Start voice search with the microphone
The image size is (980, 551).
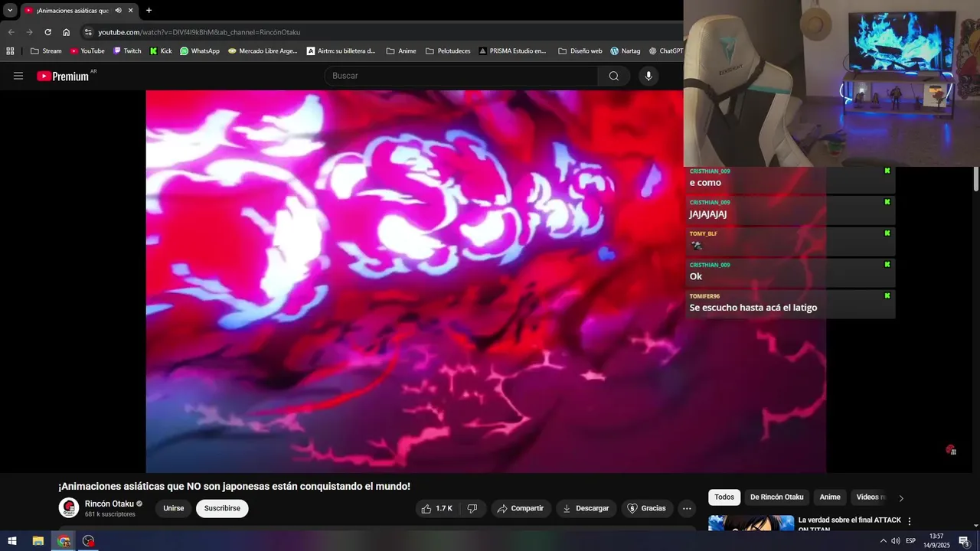tap(648, 76)
